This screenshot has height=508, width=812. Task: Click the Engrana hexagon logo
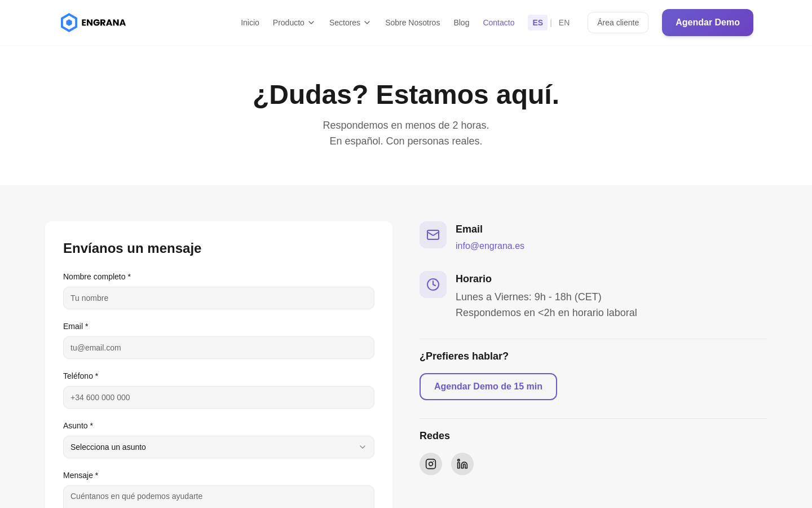pos(69,23)
